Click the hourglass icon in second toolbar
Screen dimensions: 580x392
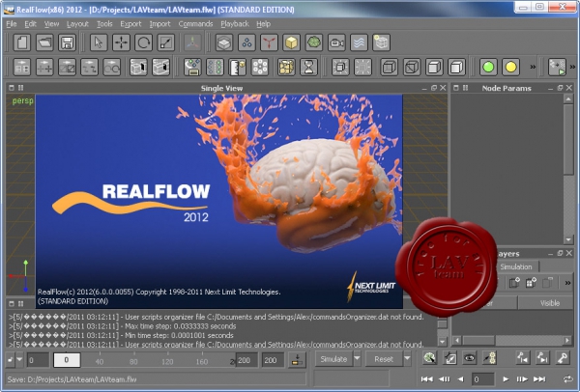pos(309,68)
